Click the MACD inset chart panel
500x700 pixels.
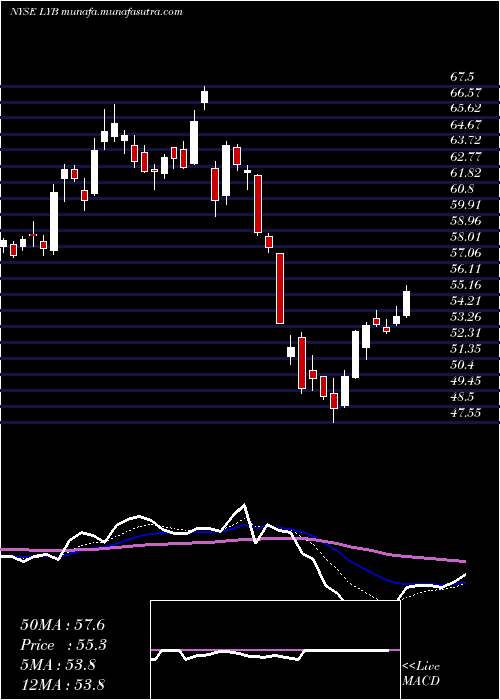pos(275,650)
